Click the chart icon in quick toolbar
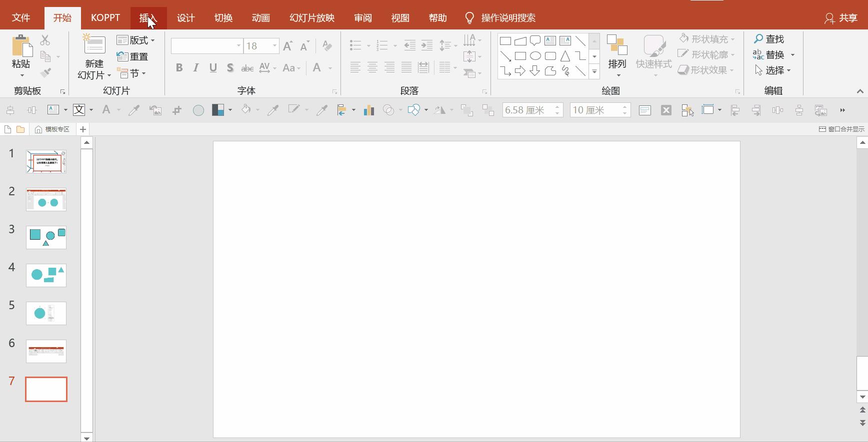 tap(369, 110)
